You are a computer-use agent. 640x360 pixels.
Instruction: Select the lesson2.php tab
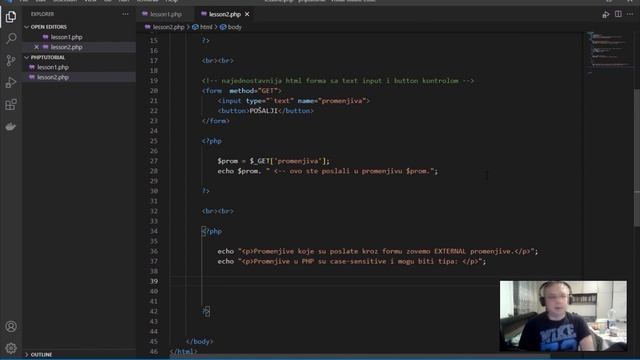(x=225, y=14)
